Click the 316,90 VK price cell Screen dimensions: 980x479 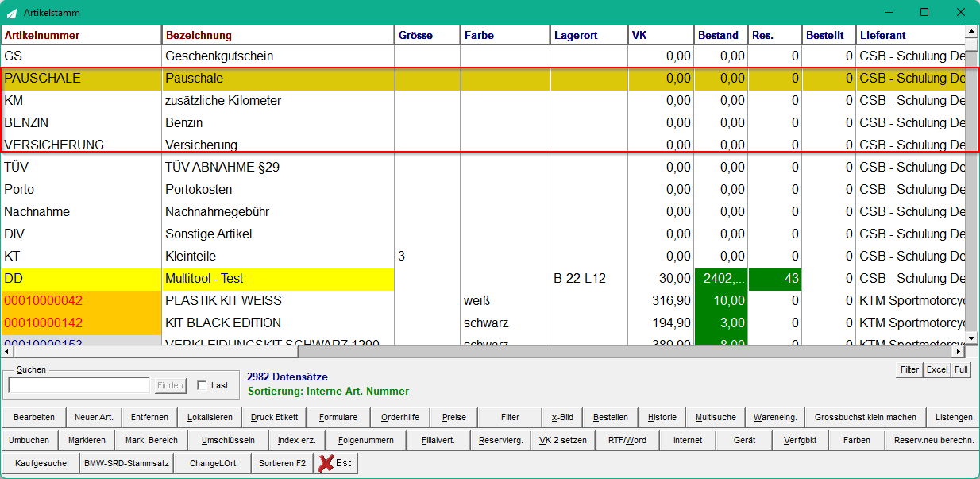[661, 301]
